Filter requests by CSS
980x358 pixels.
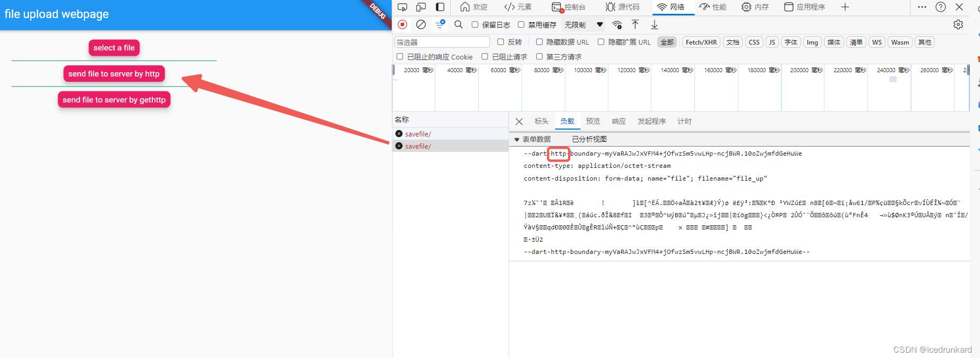click(x=754, y=42)
